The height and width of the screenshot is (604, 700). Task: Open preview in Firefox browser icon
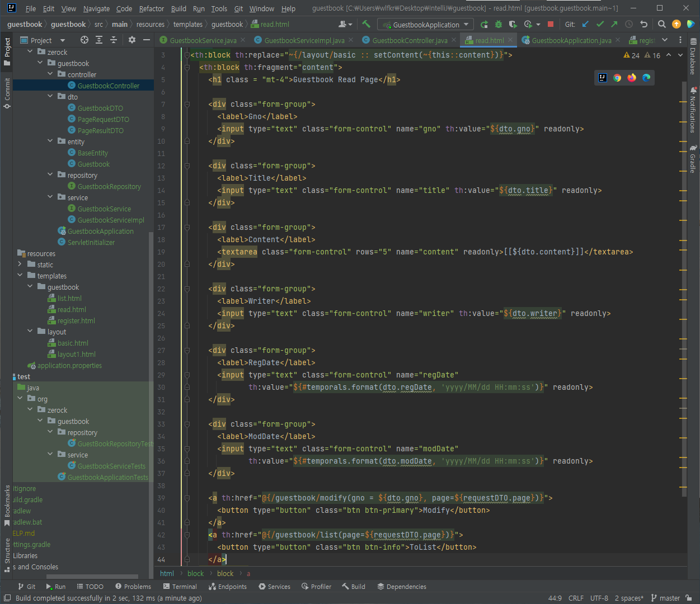click(x=632, y=78)
